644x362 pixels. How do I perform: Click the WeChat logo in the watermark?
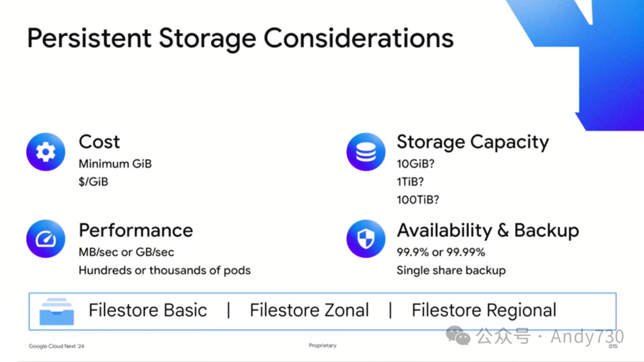pos(458,336)
